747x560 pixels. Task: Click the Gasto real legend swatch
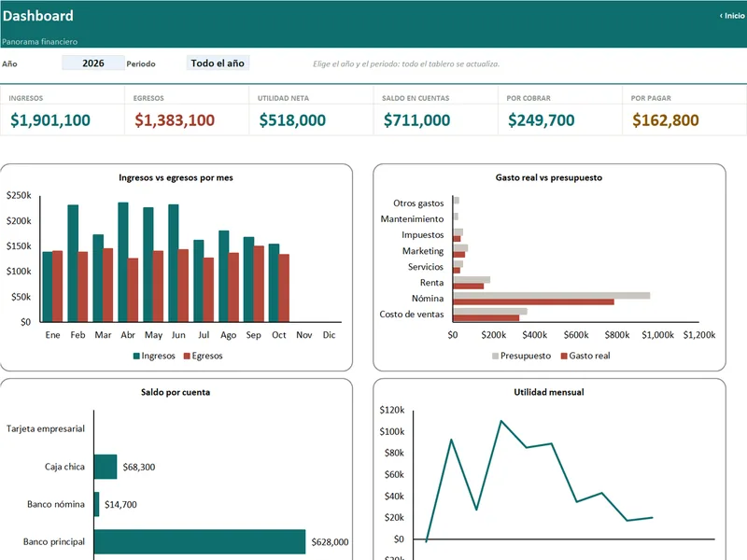(564, 357)
